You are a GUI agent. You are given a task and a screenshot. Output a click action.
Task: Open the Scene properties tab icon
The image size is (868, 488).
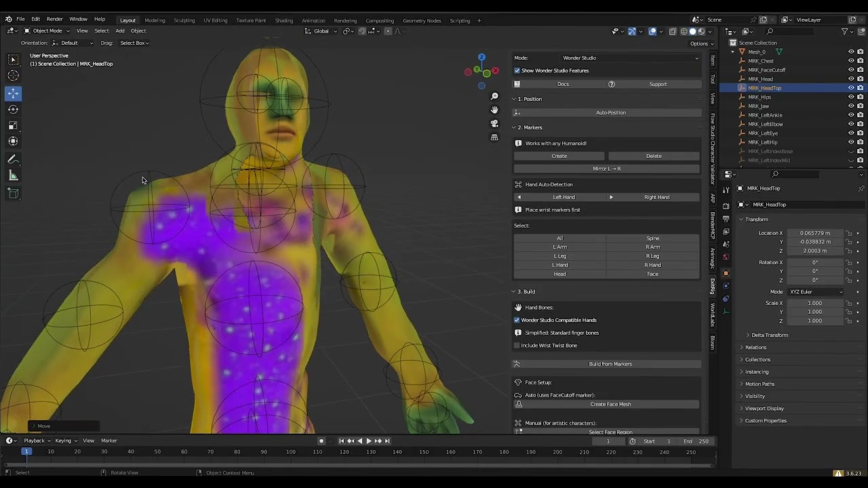coord(726,244)
